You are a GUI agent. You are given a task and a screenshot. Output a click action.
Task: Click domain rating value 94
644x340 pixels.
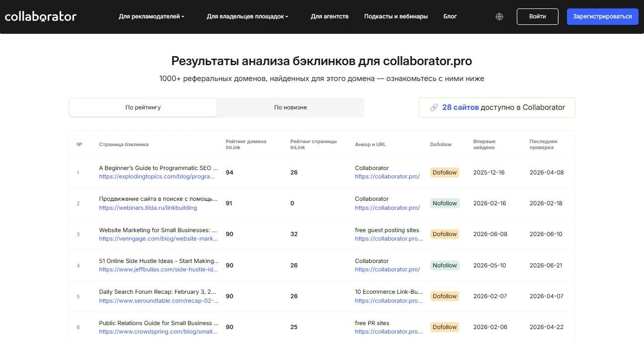[230, 172]
